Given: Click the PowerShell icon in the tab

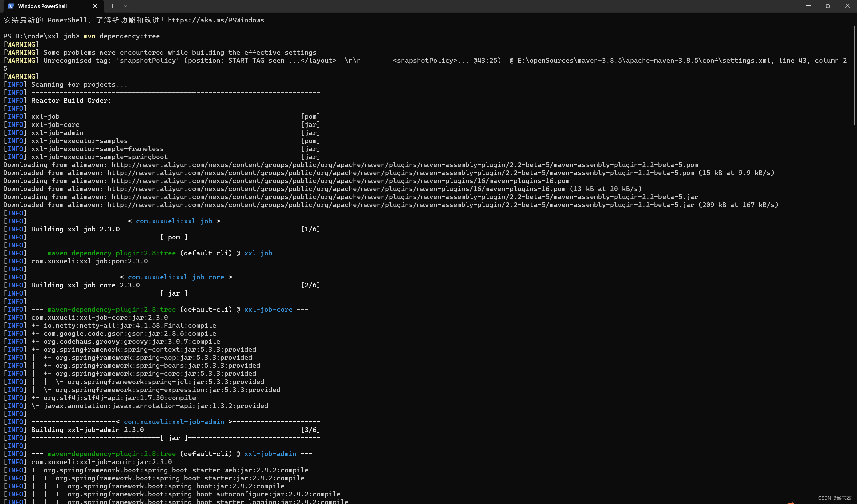Looking at the screenshot, I should pos(10,6).
